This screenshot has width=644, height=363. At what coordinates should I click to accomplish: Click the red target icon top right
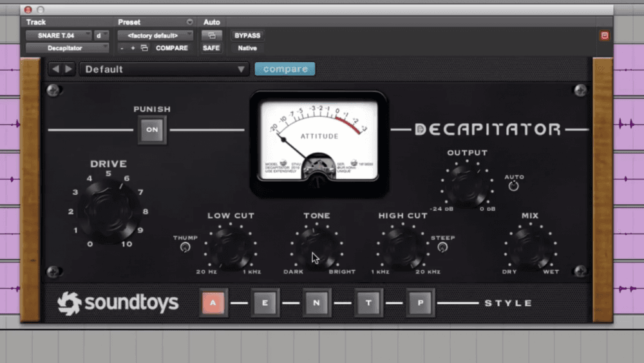coord(605,35)
